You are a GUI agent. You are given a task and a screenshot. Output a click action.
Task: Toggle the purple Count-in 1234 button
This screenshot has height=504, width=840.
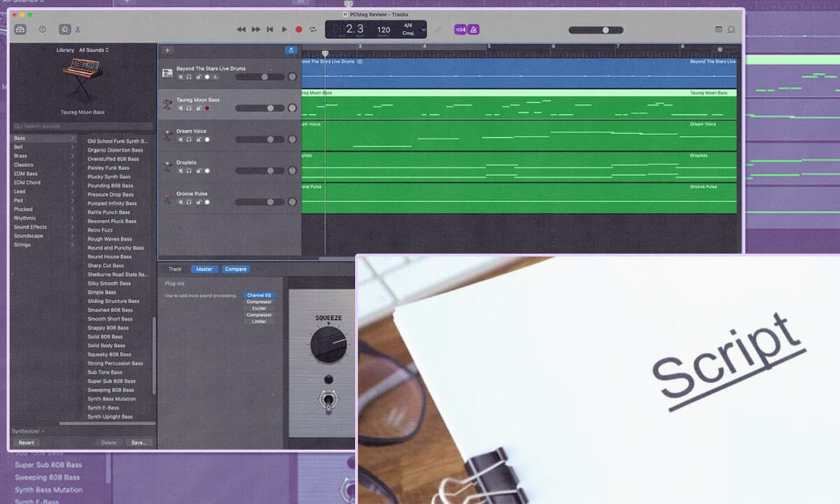460,29
